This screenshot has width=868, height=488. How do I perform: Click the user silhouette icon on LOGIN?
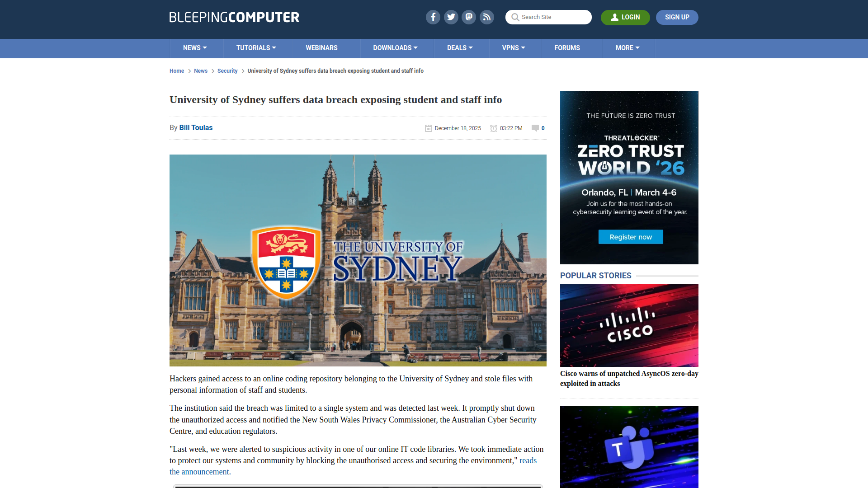pos(614,17)
